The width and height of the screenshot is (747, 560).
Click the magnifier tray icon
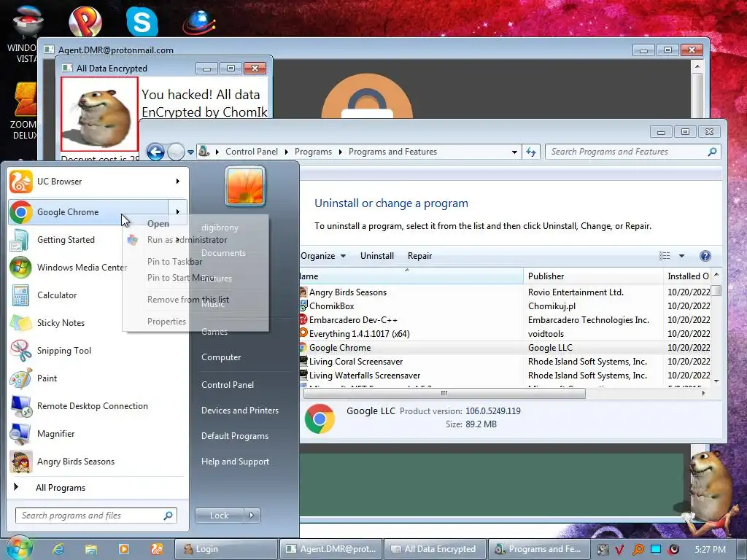point(638,550)
